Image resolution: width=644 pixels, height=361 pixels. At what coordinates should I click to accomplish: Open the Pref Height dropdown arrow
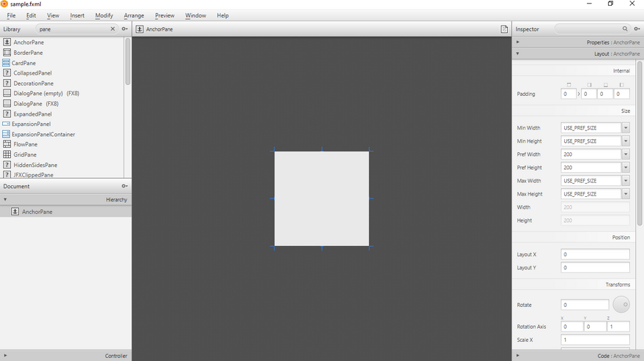(625, 168)
